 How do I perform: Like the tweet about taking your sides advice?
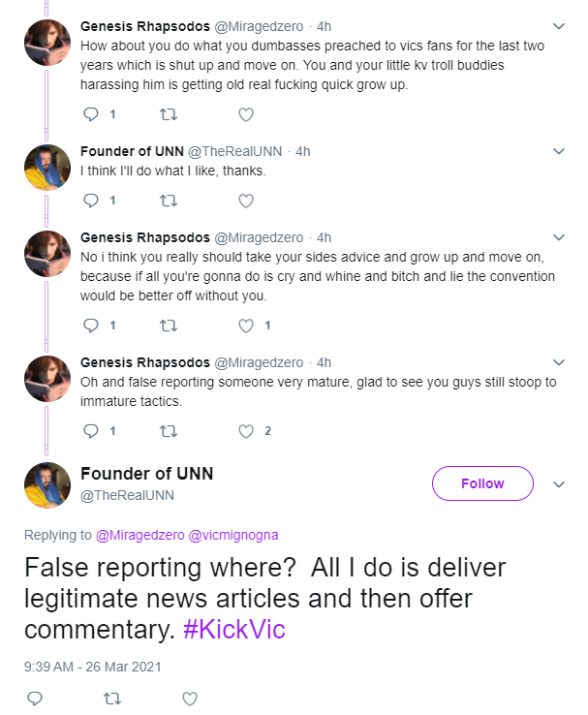246,326
